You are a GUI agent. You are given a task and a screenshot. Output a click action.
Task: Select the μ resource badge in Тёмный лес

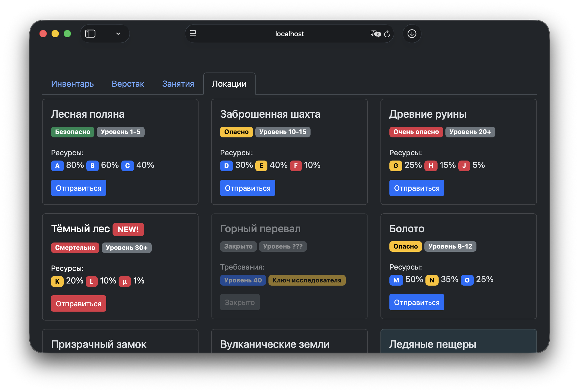click(x=125, y=281)
